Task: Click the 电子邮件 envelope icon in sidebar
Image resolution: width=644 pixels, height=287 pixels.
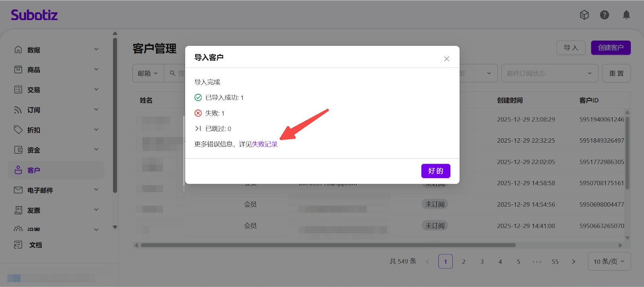Action: (x=18, y=190)
